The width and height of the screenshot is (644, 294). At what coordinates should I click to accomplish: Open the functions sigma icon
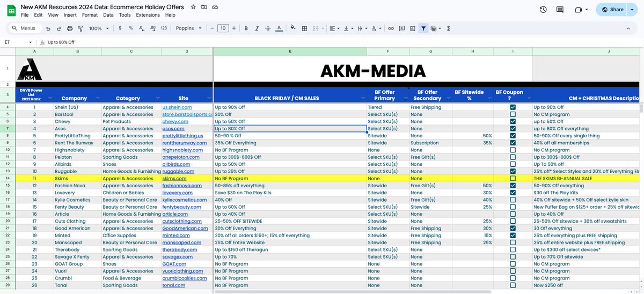[448, 28]
